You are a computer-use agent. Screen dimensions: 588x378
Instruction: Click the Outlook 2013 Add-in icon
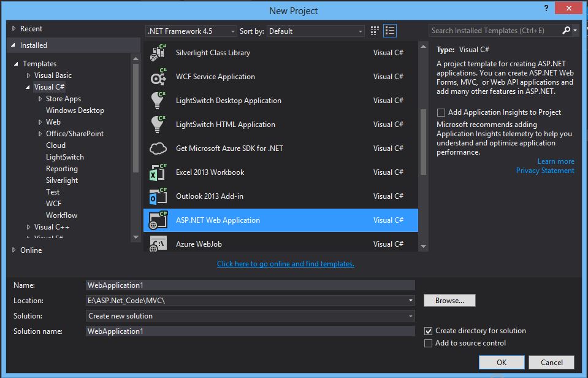(x=158, y=196)
